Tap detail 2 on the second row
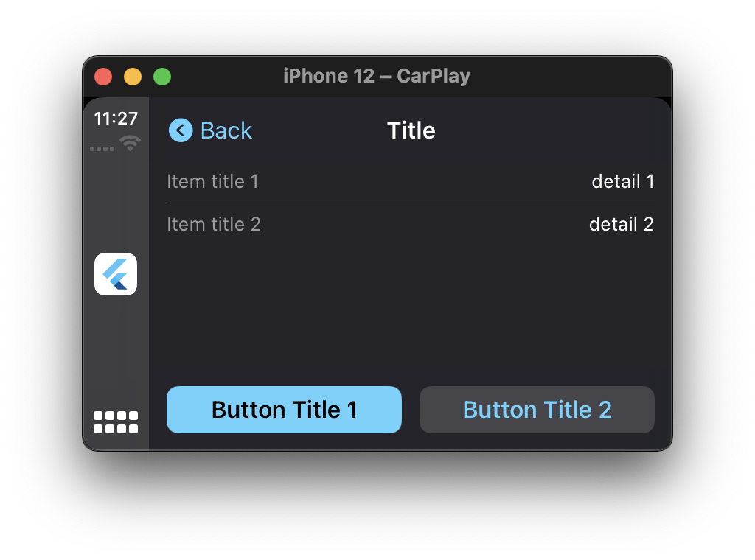The image size is (755, 560). click(621, 224)
